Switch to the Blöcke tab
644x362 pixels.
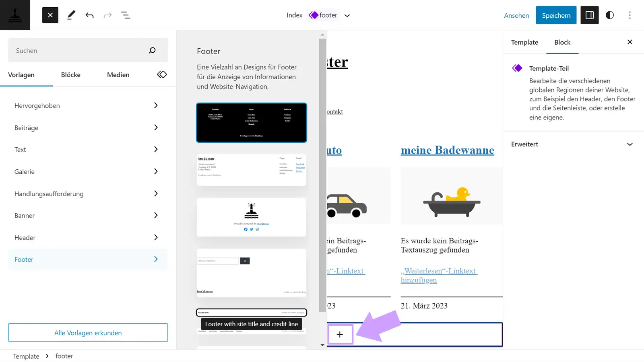(71, 75)
